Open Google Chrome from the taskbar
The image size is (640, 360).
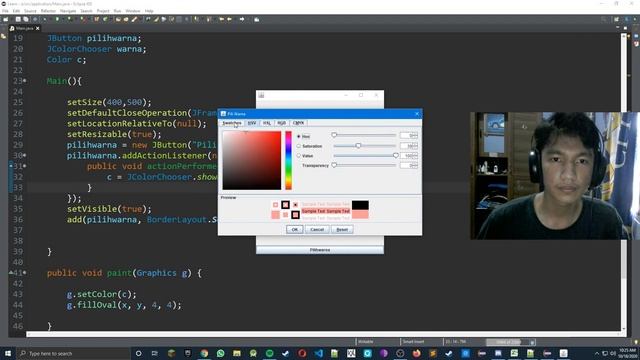[204, 353]
